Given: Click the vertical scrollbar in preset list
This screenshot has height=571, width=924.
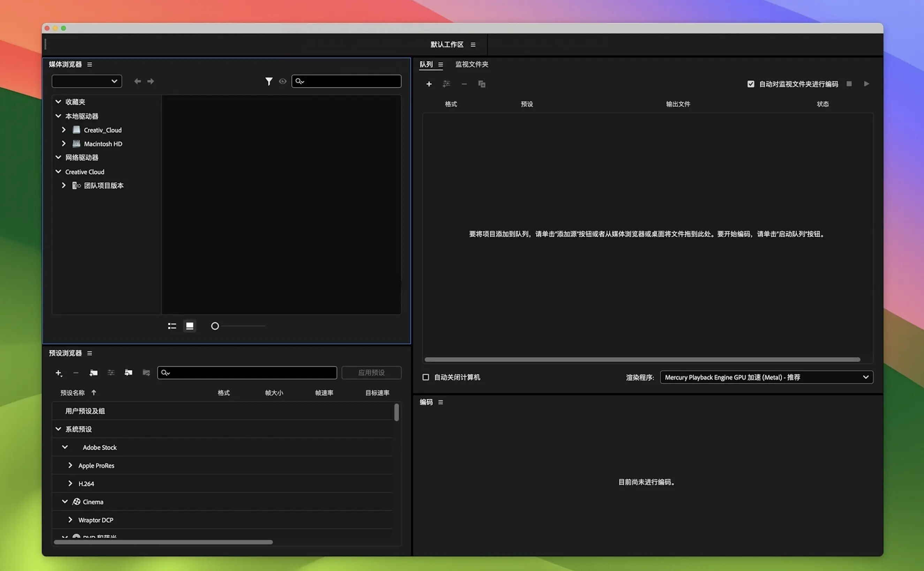Looking at the screenshot, I should tap(396, 412).
